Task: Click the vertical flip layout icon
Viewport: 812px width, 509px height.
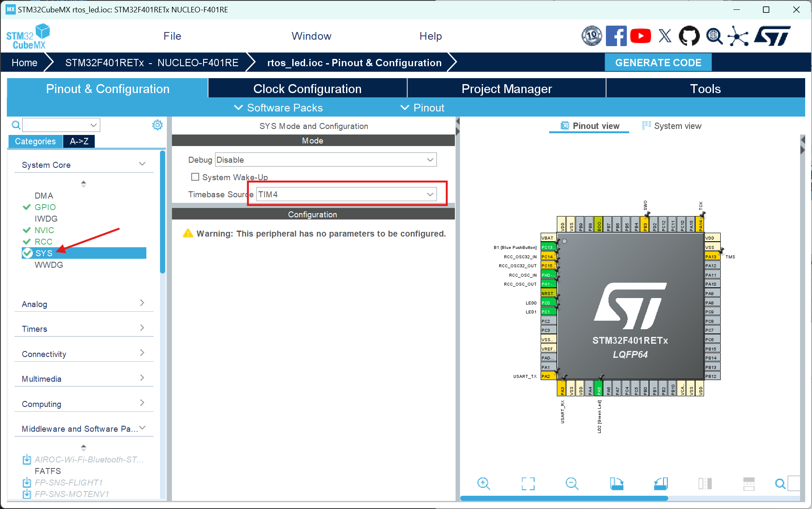Action: click(705, 484)
